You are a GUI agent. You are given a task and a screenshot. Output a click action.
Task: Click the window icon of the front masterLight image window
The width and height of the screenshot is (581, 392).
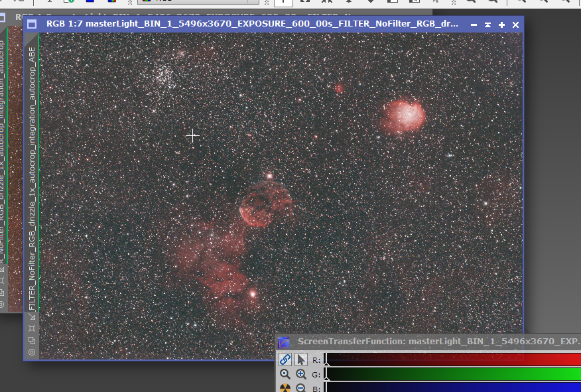(32, 25)
